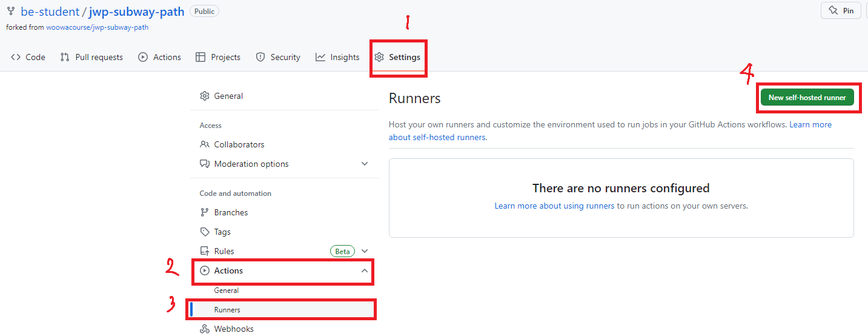The image size is (868, 336).
Task: Select General at top of settings sidebar
Action: point(285,96)
